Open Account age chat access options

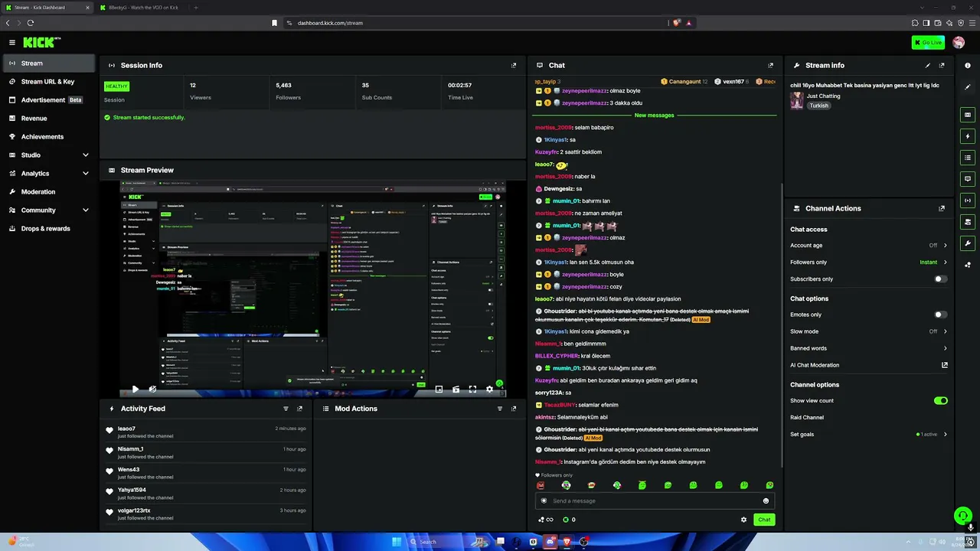(869, 246)
